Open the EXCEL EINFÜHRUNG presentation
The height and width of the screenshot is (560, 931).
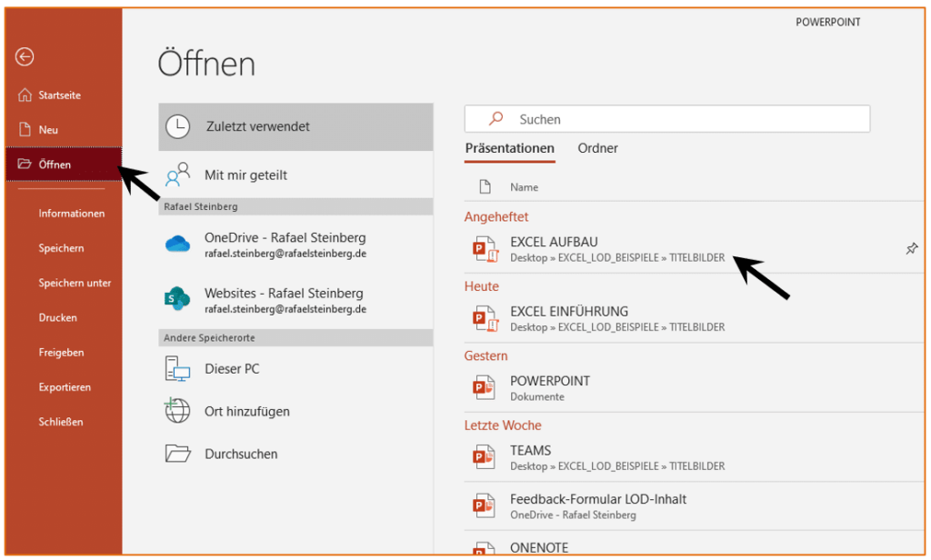click(694, 318)
